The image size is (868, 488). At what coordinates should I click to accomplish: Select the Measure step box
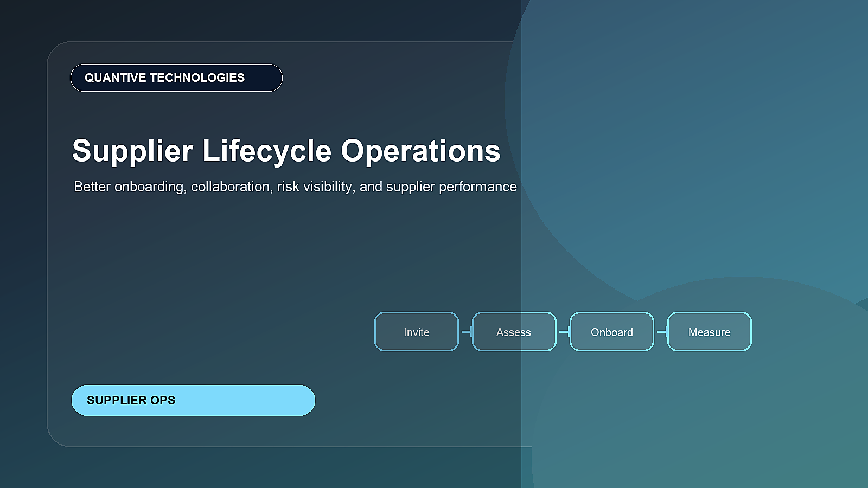710,332
